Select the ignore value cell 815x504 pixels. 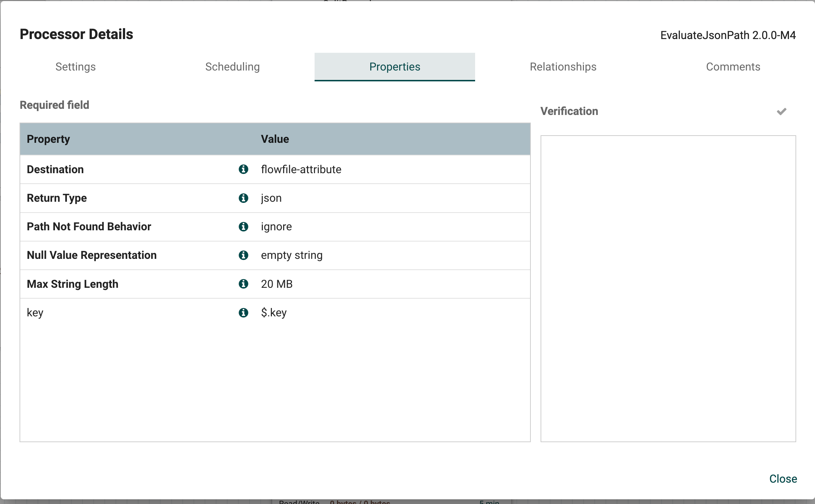click(x=276, y=227)
